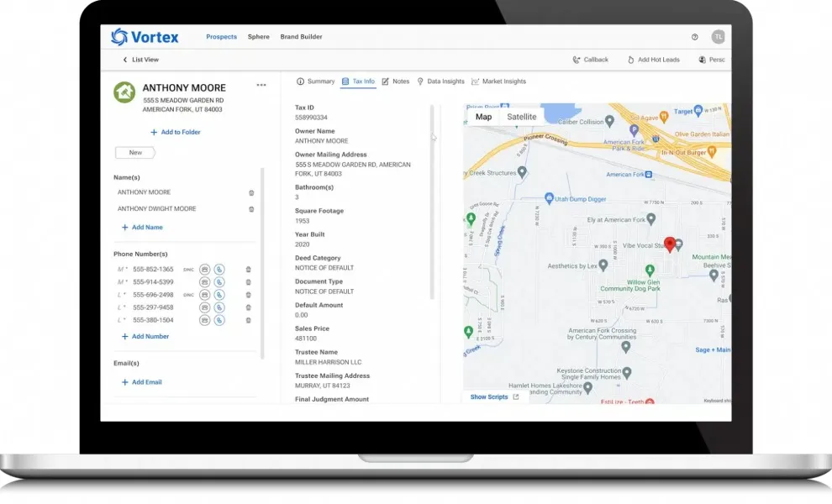
Task: Switch to the Notes tab
Action: pos(396,81)
